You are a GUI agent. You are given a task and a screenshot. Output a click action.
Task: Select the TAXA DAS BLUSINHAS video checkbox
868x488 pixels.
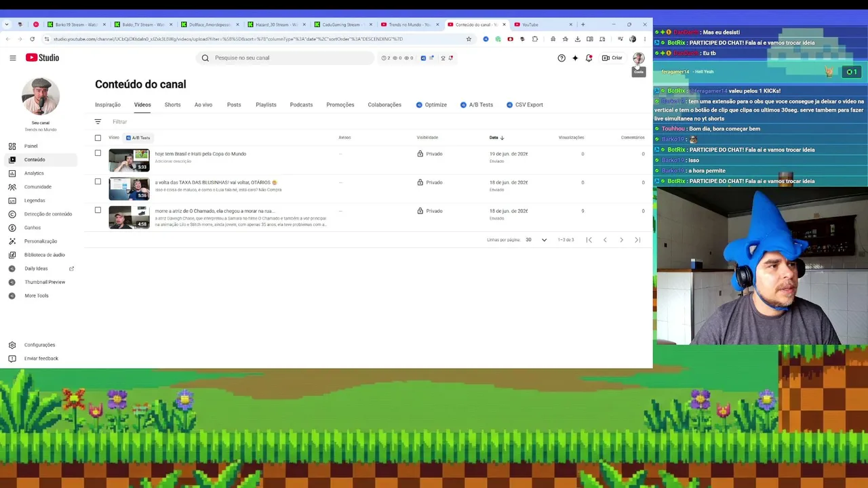[x=98, y=182]
